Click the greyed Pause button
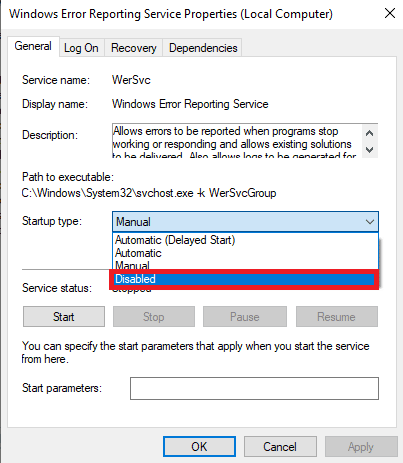This screenshot has height=463, width=403. click(245, 317)
